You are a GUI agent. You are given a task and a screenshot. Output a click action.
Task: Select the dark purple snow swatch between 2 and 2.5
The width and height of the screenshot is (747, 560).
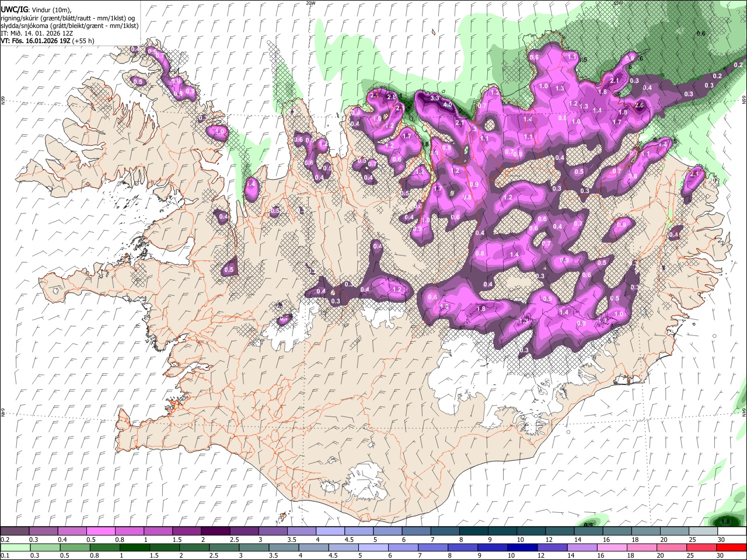[x=215, y=531]
